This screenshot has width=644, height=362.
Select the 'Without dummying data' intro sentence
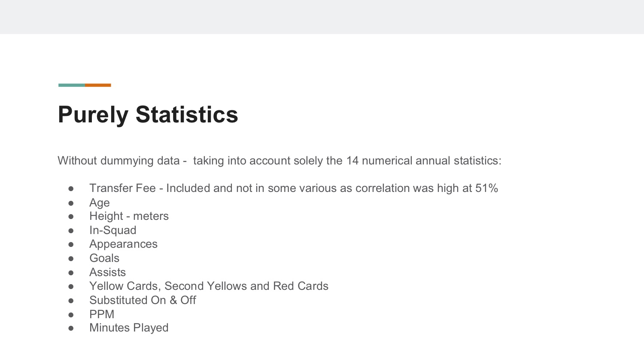pos(279,161)
